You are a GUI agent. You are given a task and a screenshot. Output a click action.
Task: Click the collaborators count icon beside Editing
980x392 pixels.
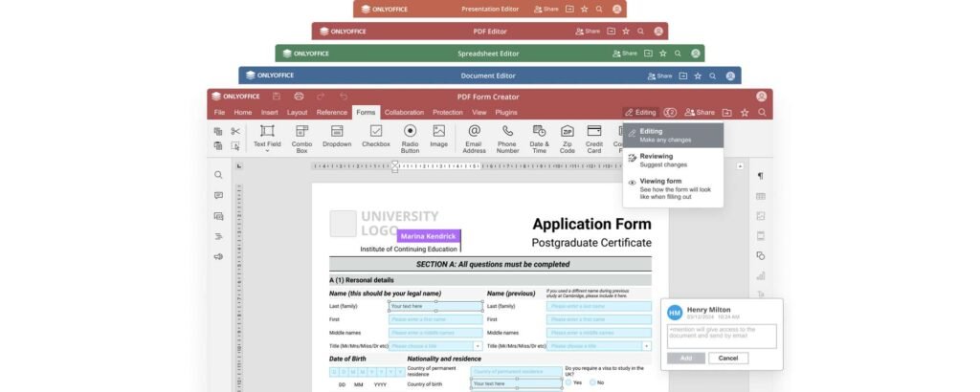pyautogui.click(x=670, y=113)
